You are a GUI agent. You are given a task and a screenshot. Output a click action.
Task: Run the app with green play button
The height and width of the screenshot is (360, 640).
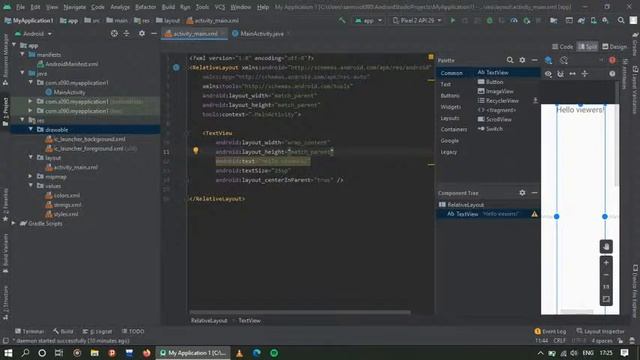[x=453, y=20]
